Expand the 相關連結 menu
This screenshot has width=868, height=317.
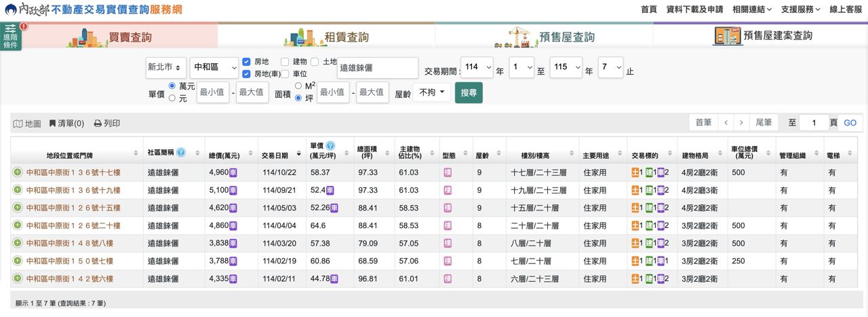click(752, 10)
